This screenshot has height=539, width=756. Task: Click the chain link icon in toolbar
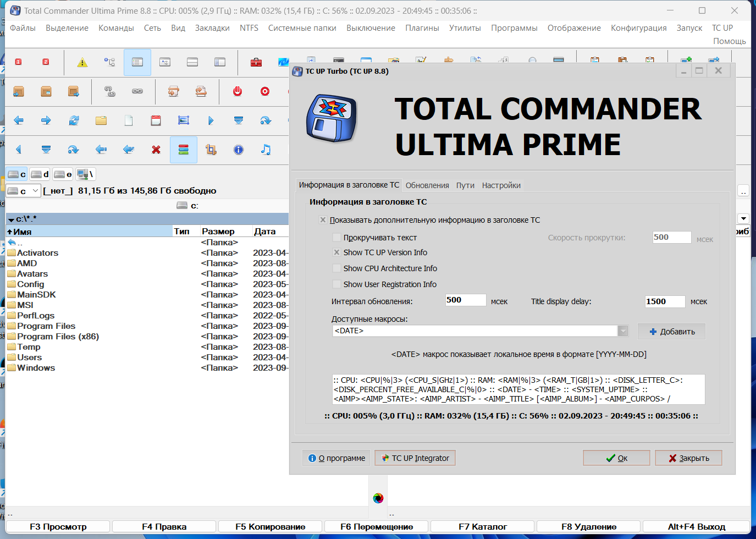pyautogui.click(x=137, y=91)
